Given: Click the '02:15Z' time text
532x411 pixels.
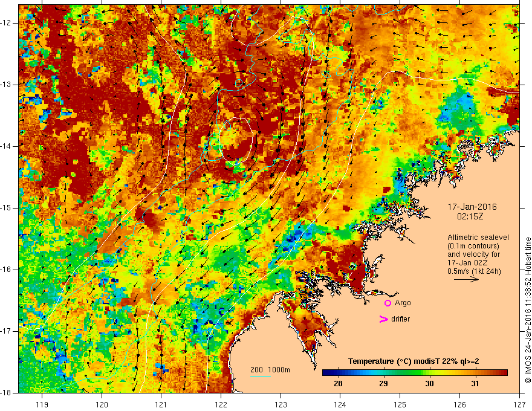Looking at the screenshot, I should [470, 216].
